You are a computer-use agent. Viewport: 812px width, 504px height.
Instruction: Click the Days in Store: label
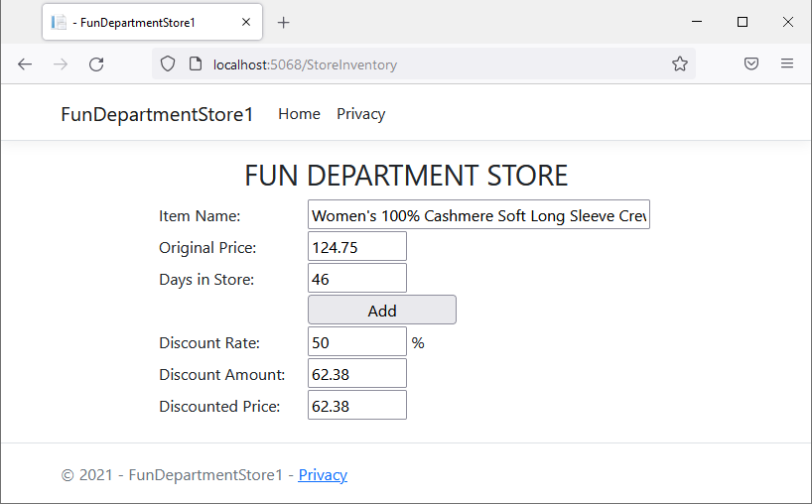point(206,279)
